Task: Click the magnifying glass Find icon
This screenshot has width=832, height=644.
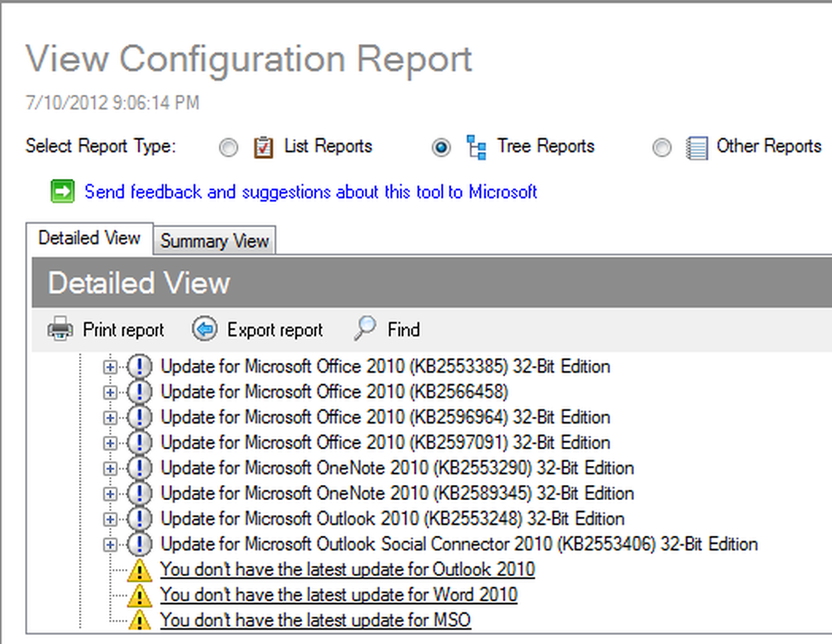Action: click(x=365, y=329)
